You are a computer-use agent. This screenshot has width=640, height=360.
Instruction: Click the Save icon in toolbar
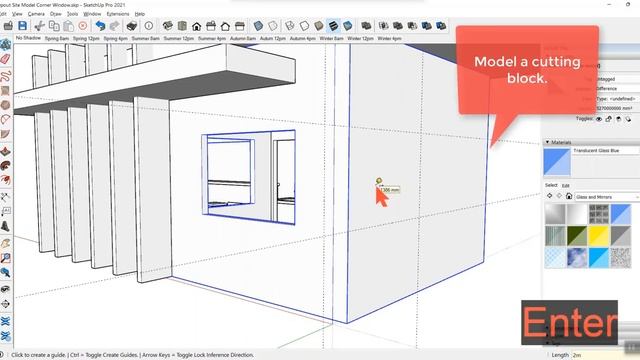22,26
